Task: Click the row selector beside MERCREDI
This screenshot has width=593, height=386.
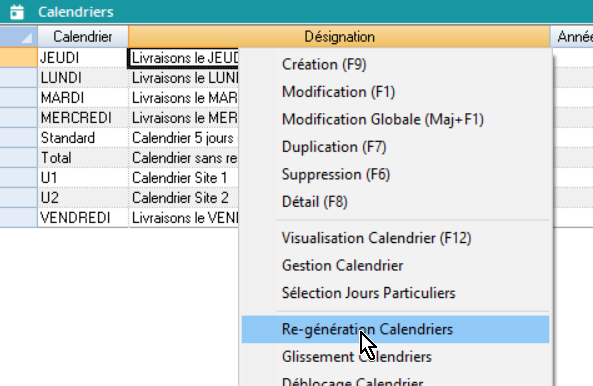Action: pos(19,118)
